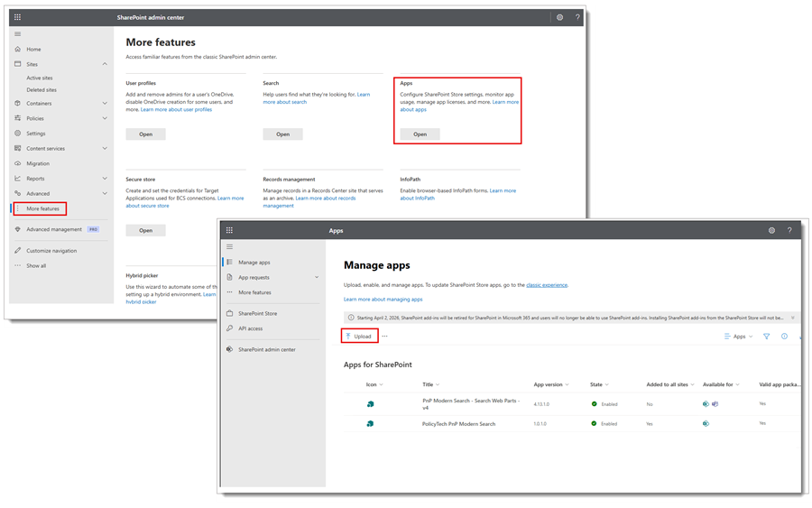Follow the classic experience link
Viewport: 812px width, 508px height.
(547, 284)
